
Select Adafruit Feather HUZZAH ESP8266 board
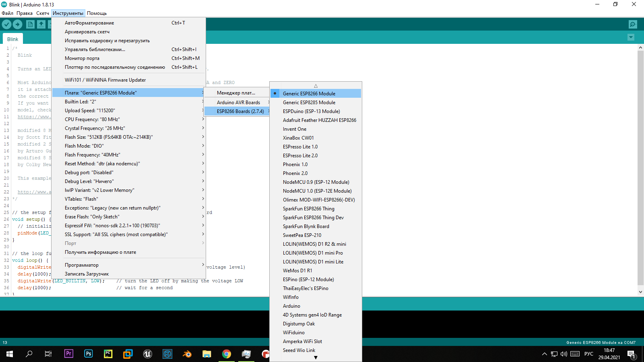click(316, 120)
